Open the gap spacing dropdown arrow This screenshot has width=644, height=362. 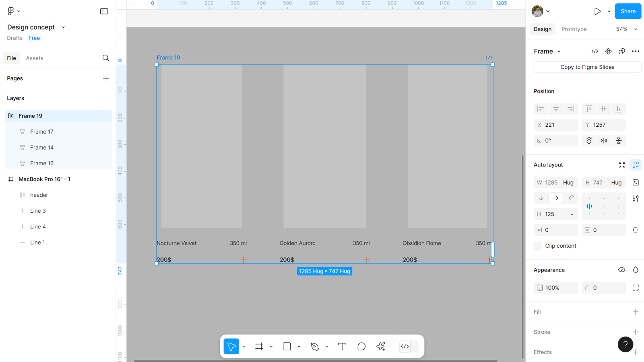(572, 214)
